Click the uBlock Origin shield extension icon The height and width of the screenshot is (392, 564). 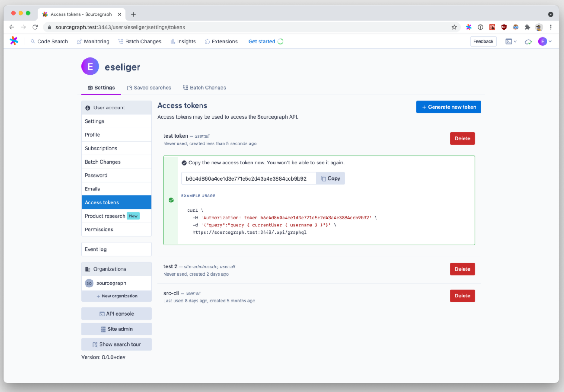coord(504,27)
